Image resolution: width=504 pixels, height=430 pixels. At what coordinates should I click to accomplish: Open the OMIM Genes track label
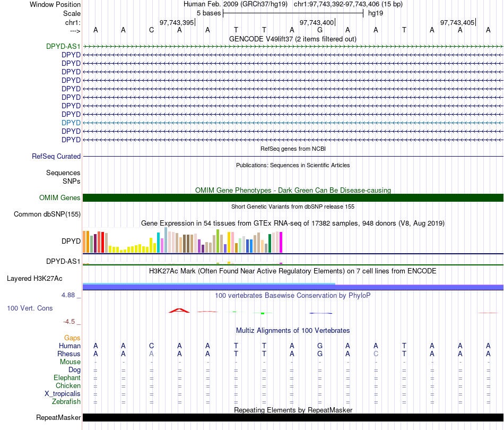pos(60,198)
